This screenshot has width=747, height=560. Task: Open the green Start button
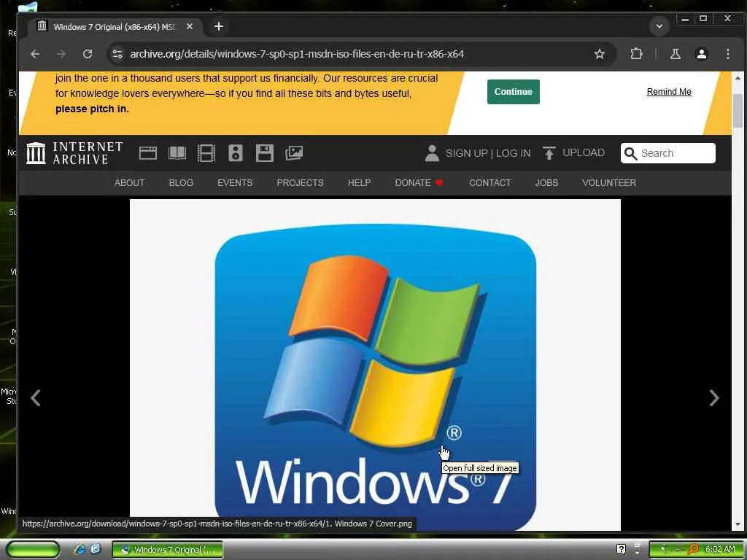33,550
